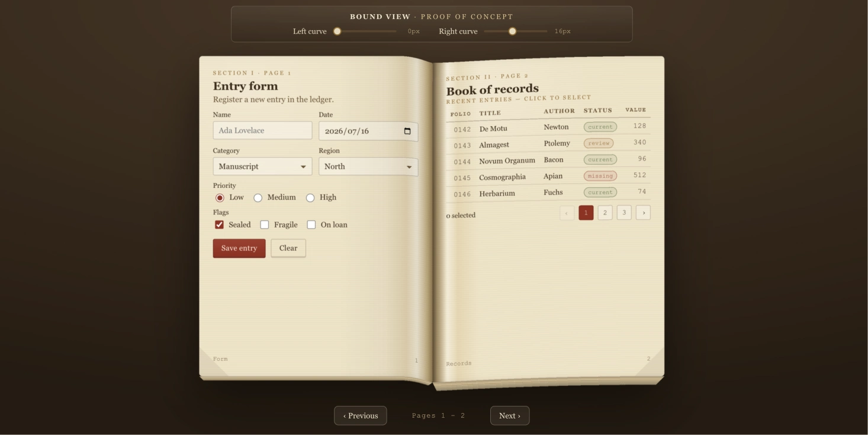Select the Medium priority radio button
Viewport: 868px width, 435px height.
pos(258,198)
